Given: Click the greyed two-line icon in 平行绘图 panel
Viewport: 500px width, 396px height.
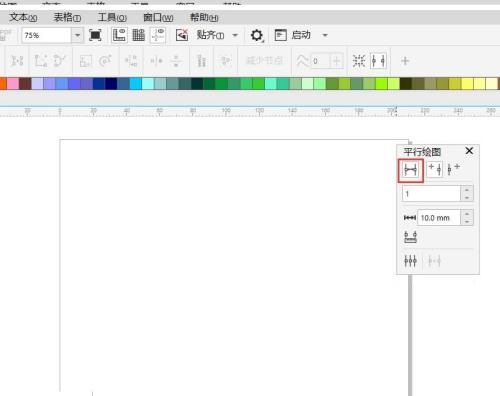Looking at the screenshot, I should point(435,261).
